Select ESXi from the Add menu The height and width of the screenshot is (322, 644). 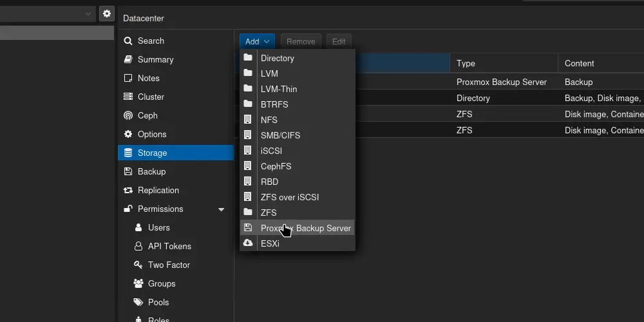[x=298, y=243]
